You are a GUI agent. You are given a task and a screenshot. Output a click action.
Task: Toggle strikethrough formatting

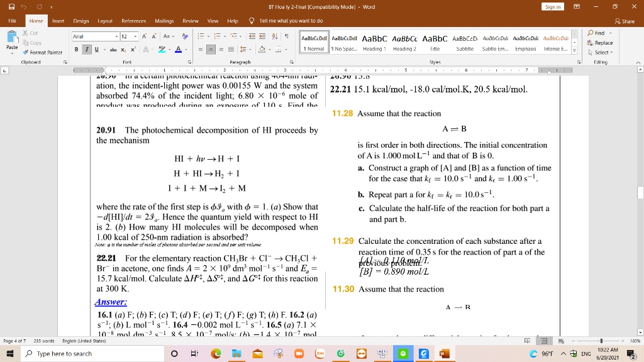114,49
